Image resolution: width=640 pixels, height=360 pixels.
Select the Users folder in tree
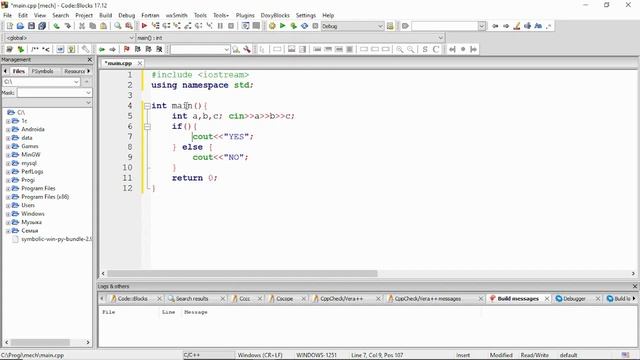[28, 205]
